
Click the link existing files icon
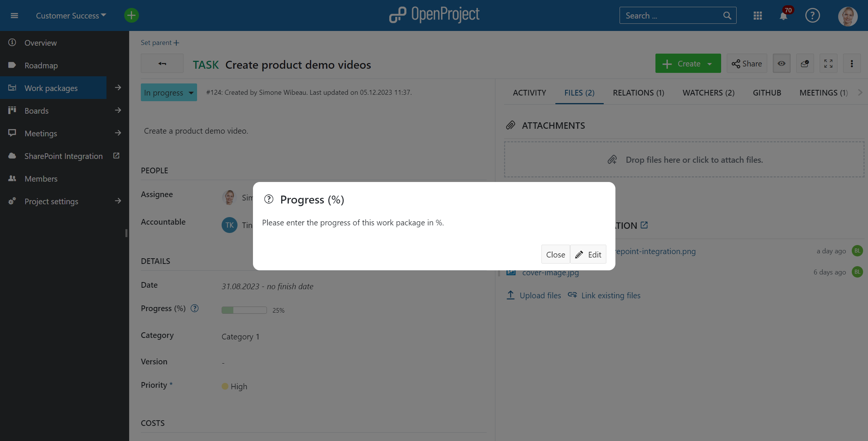coord(572,295)
